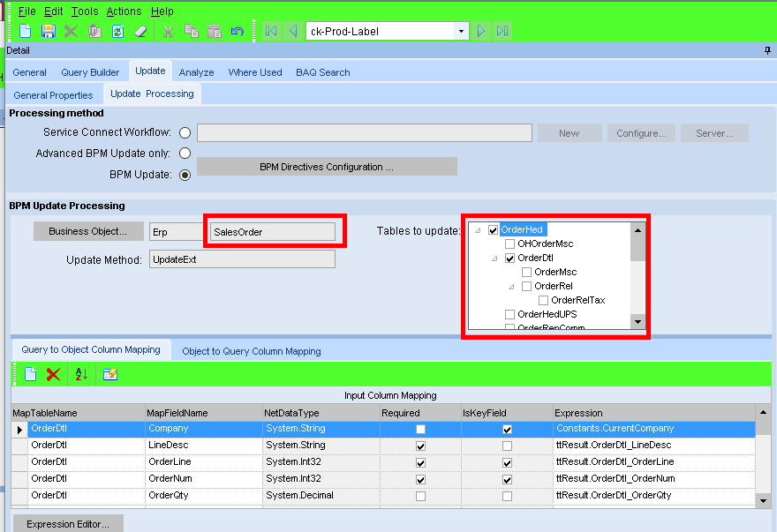Delete mapping row with red X icon
The image size is (777, 532).
(x=53, y=374)
